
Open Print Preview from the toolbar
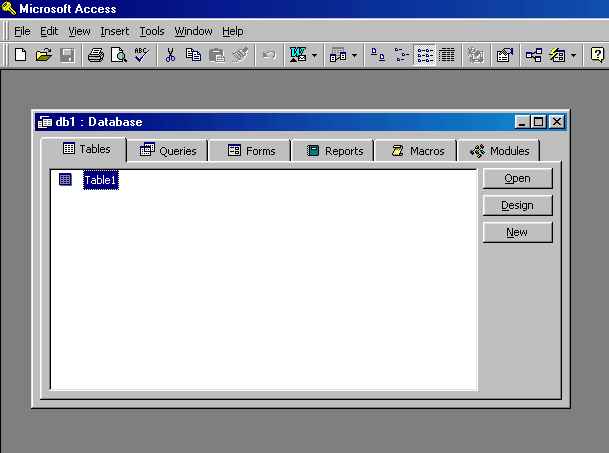click(118, 56)
